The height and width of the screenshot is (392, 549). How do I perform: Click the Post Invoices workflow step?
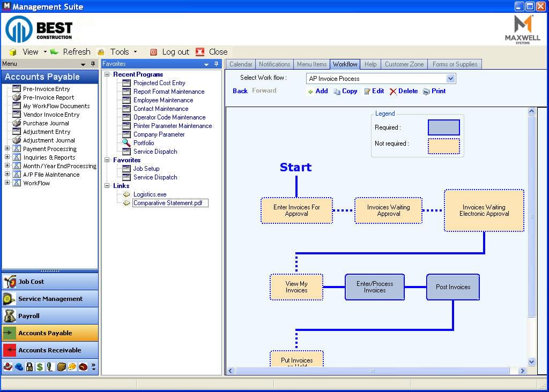point(453,287)
